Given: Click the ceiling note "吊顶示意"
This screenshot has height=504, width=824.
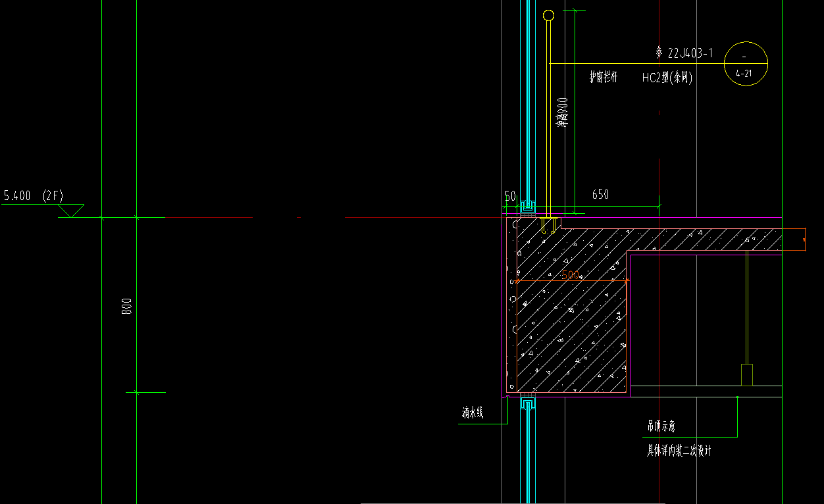Looking at the screenshot, I should coord(661,426).
